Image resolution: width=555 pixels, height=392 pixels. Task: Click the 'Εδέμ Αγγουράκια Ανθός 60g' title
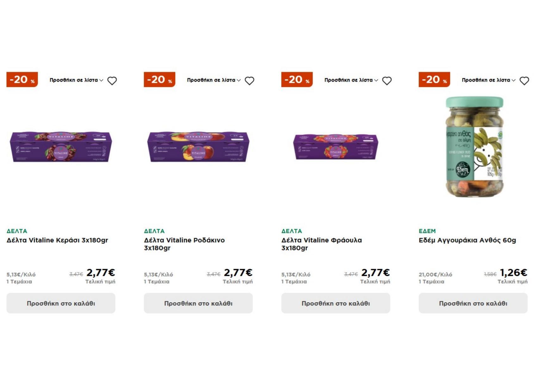coord(467,240)
